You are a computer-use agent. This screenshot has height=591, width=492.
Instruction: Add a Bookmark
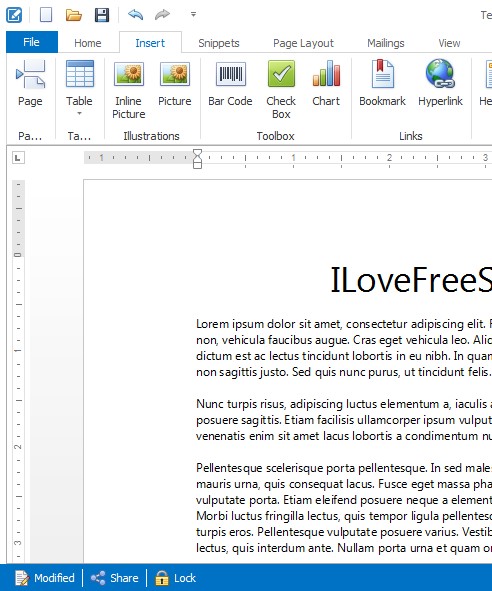click(x=382, y=84)
